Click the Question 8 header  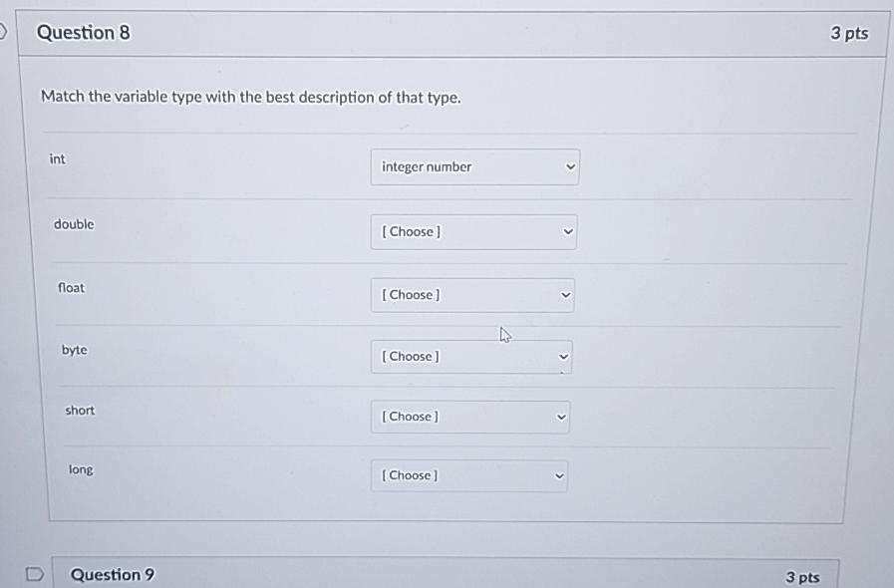[83, 32]
